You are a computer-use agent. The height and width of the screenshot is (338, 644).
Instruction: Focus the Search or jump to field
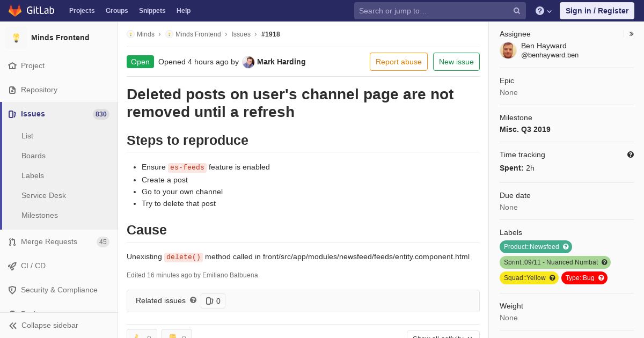440,11
